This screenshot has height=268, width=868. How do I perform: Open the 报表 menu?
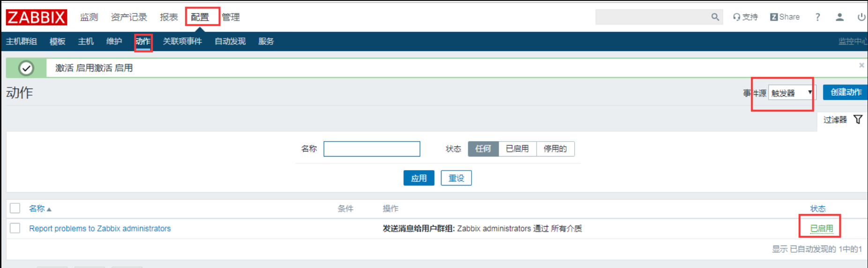(x=169, y=17)
